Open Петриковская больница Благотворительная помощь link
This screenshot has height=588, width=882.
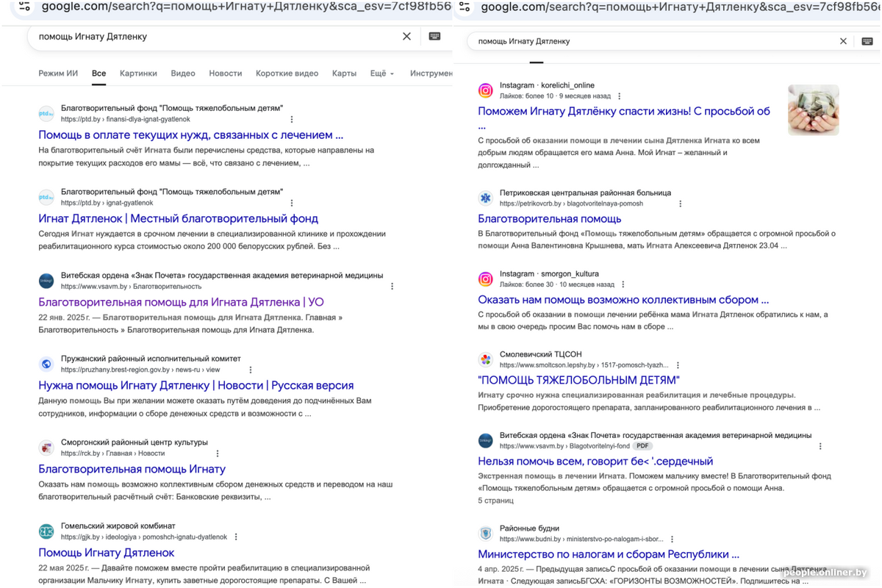tap(550, 219)
